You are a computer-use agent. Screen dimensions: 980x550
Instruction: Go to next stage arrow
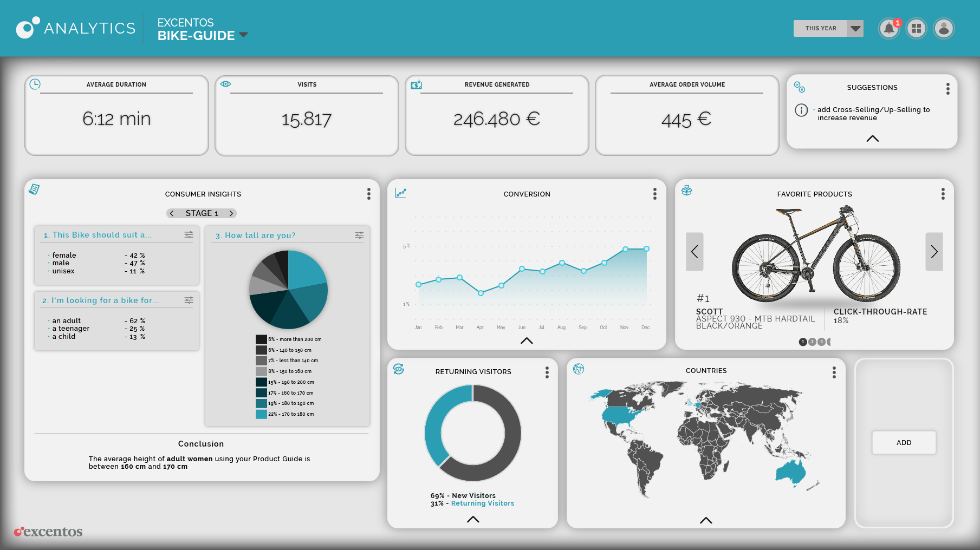click(231, 213)
